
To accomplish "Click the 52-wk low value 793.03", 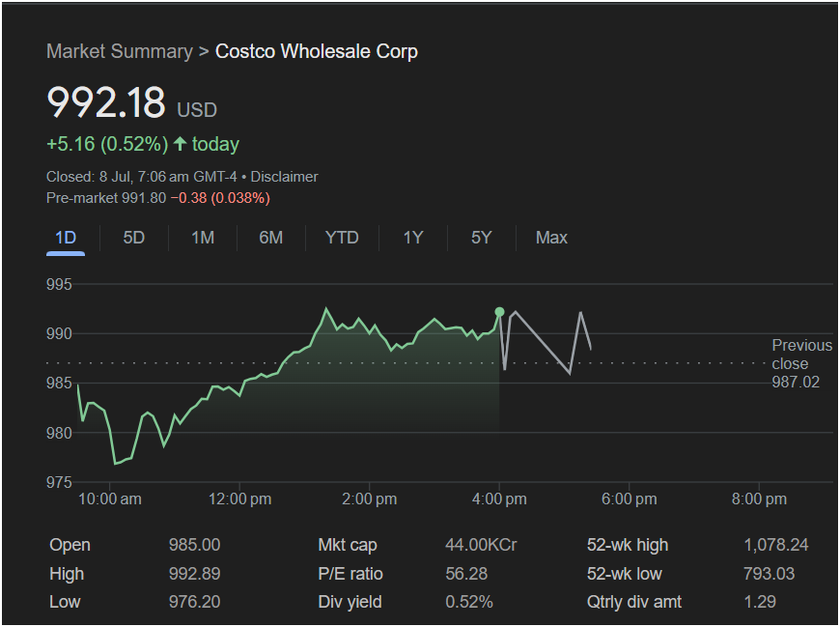I will point(769,574).
